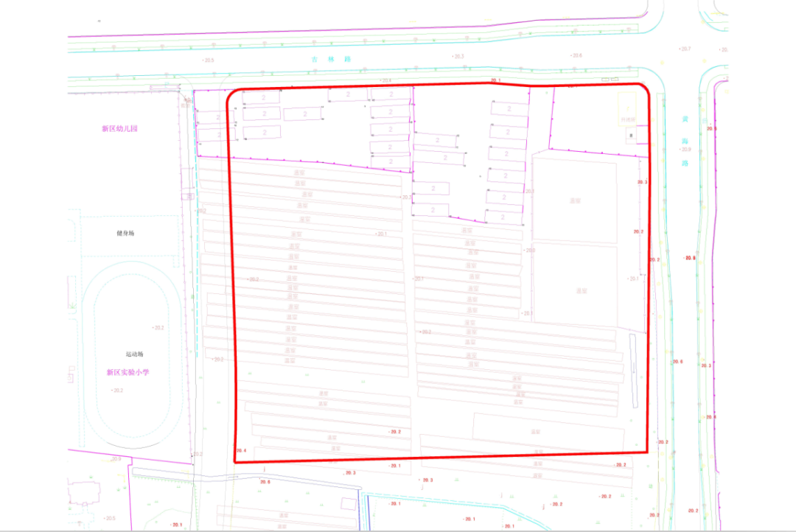Select the 黄海路 road name on right
This screenshot has height=532, width=796.
pyautogui.click(x=685, y=140)
